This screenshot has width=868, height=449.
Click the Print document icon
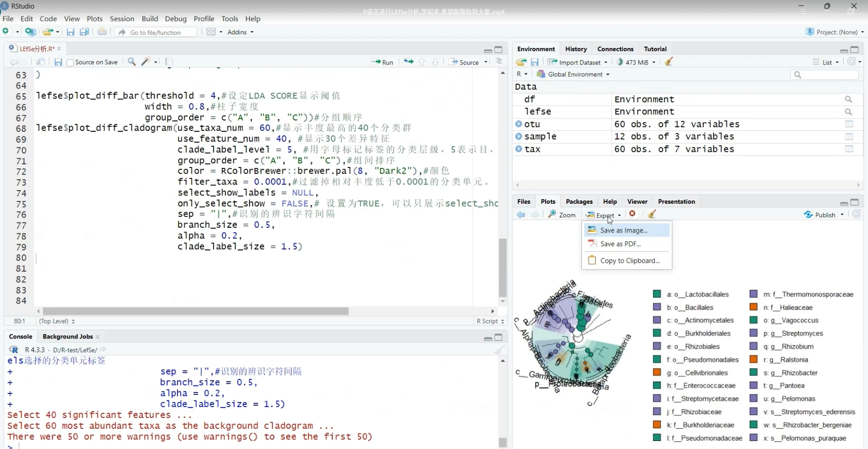click(102, 32)
